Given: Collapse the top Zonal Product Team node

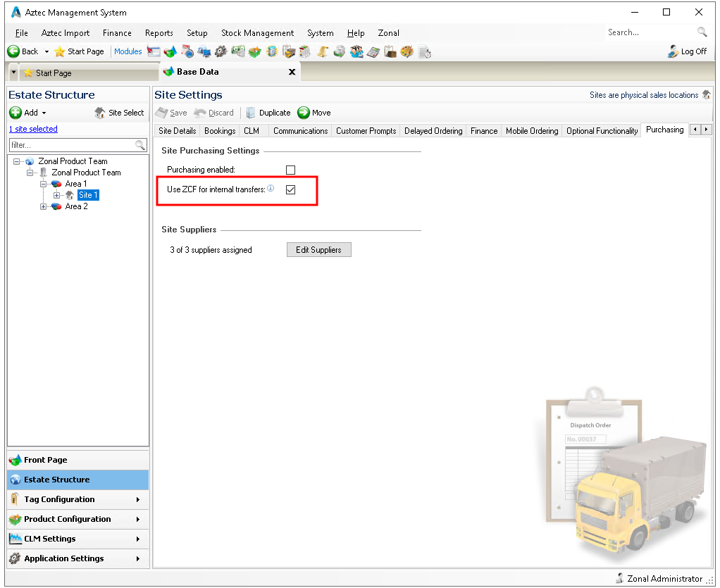Looking at the screenshot, I should tap(16, 161).
